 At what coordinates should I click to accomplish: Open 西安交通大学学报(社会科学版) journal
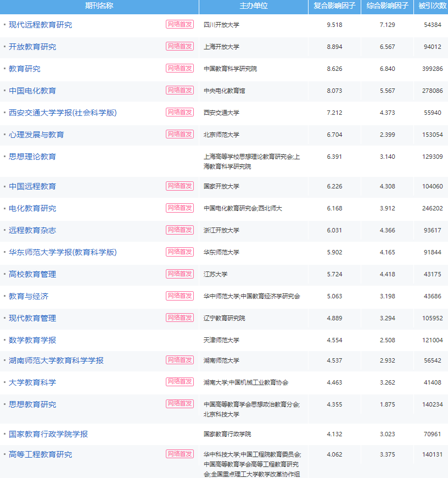63,113
